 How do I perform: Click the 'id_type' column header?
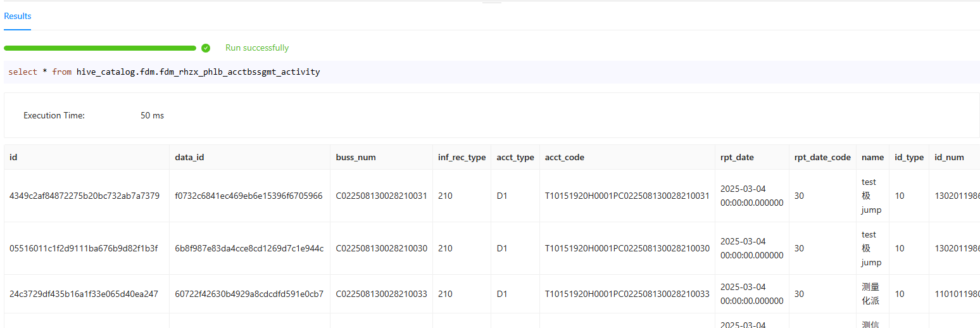(x=908, y=157)
